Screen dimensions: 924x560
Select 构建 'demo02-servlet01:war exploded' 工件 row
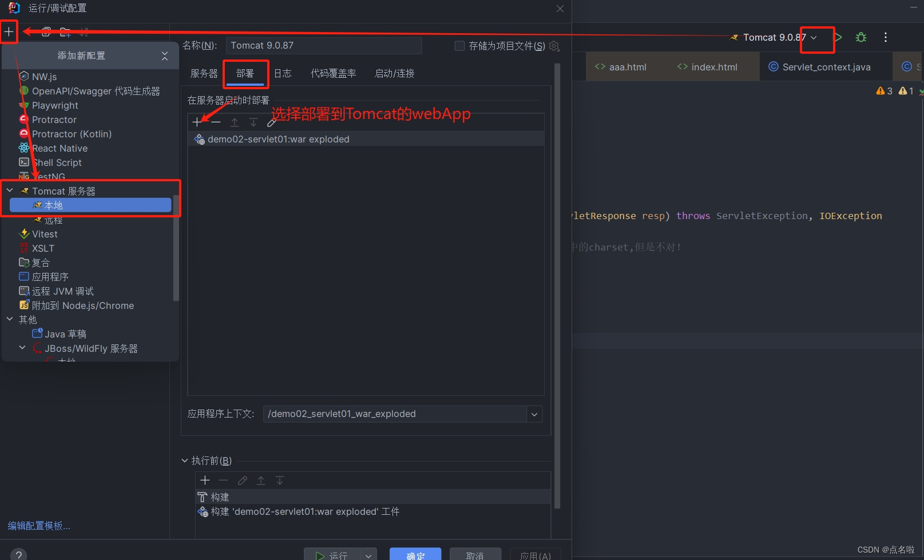point(373,511)
